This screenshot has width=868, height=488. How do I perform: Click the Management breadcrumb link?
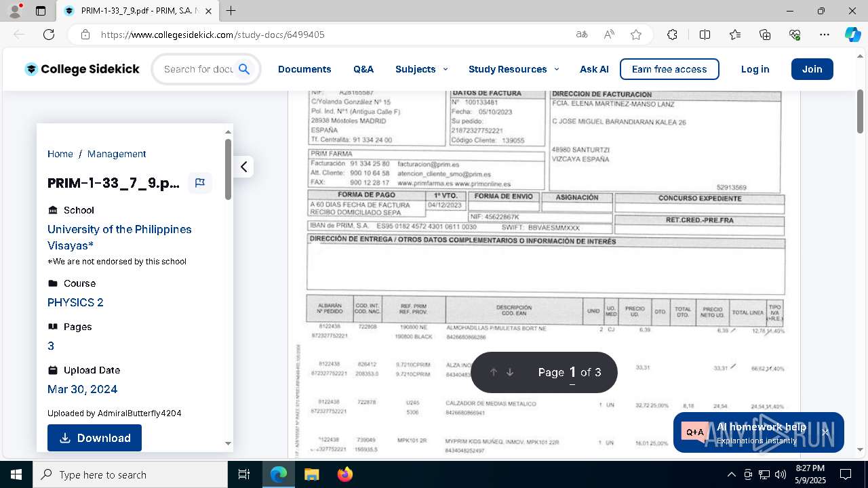[117, 154]
